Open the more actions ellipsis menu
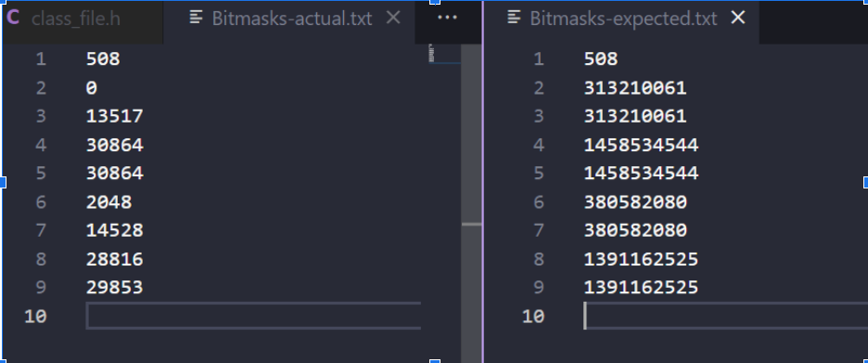The width and height of the screenshot is (868, 363). pos(447,18)
